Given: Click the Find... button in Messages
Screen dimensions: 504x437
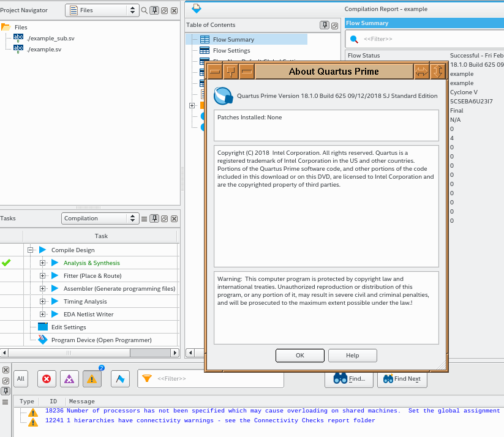Looking at the screenshot, I should point(349,379).
